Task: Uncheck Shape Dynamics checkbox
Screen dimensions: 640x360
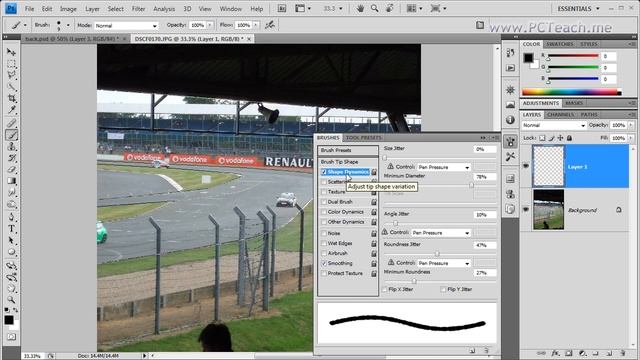Action: tap(324, 172)
